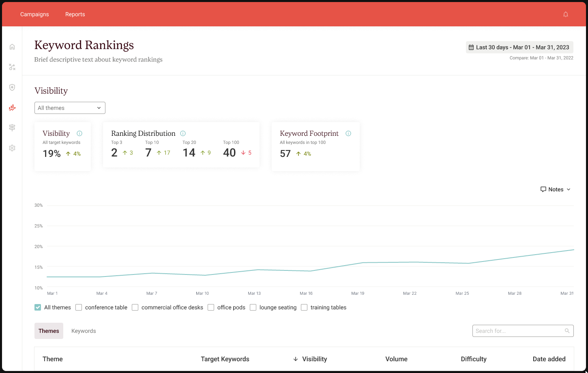This screenshot has height=373, width=588.
Task: Click the Keyword Rankings page title
Action: click(x=84, y=45)
